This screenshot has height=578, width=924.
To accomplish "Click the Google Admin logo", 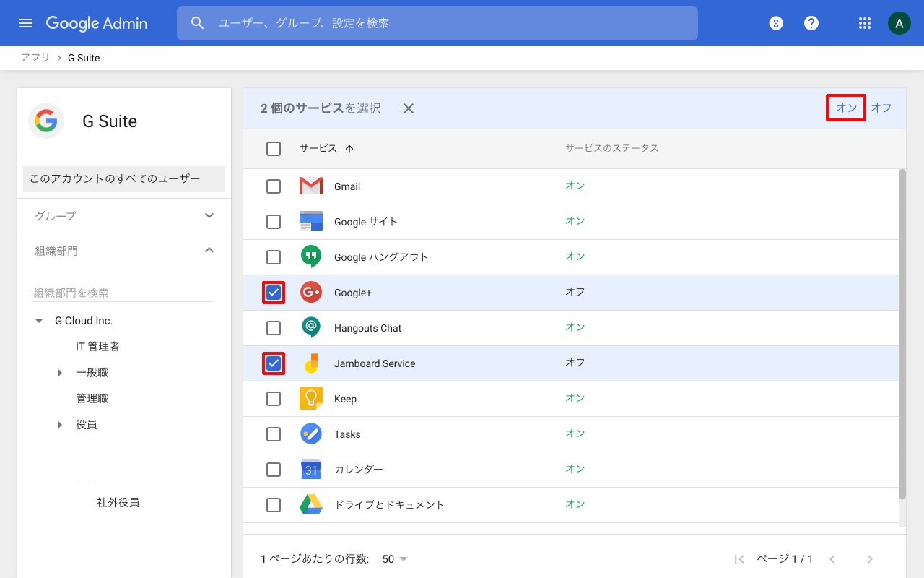I will 97,23.
